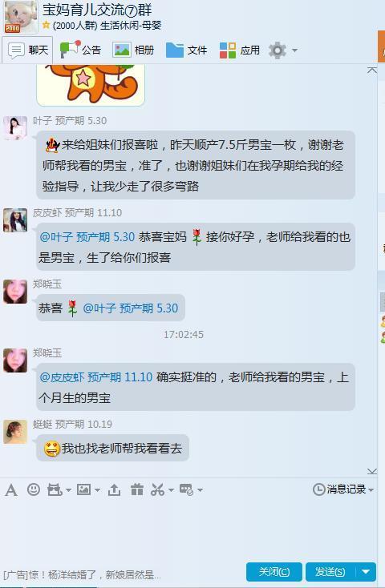Open the 应用 tab
The height and width of the screenshot is (588, 385).
[240, 50]
